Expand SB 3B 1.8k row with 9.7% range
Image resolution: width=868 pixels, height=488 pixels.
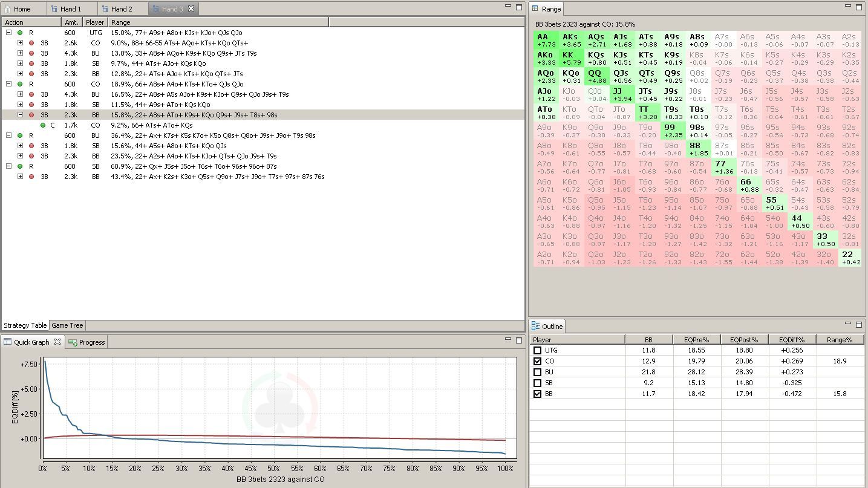click(x=20, y=63)
